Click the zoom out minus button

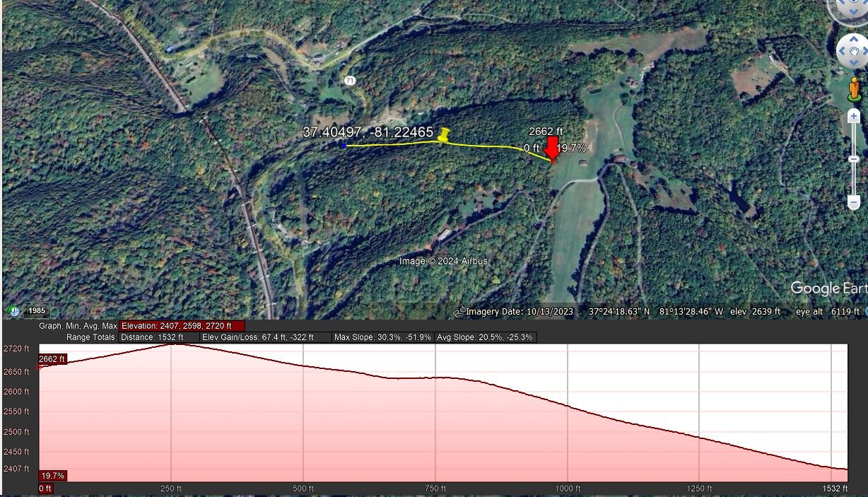pyautogui.click(x=854, y=202)
